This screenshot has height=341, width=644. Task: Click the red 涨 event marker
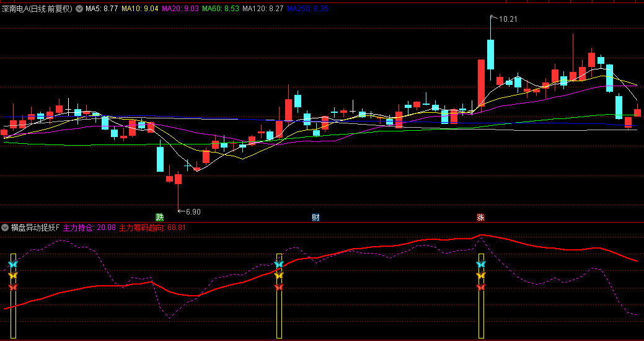point(480,218)
